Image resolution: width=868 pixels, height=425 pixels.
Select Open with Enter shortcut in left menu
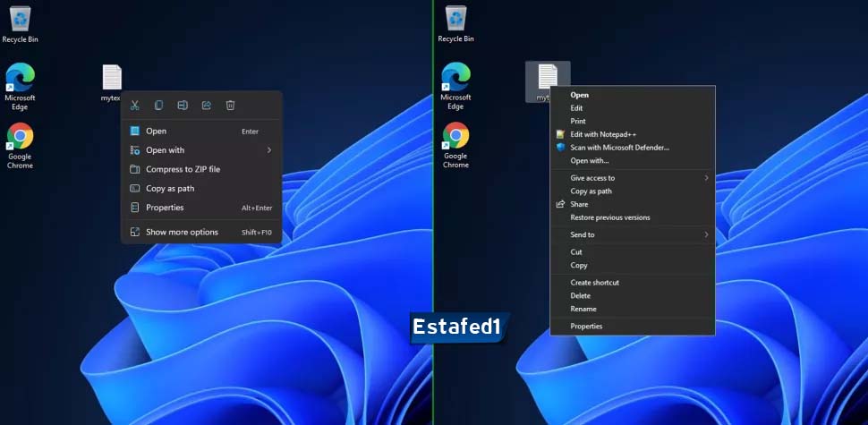201,132
